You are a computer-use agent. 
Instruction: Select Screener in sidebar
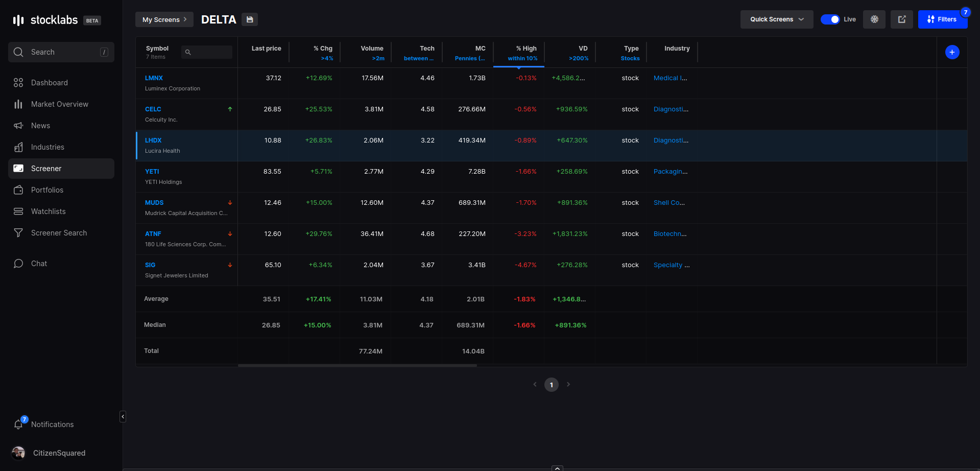tap(61, 169)
